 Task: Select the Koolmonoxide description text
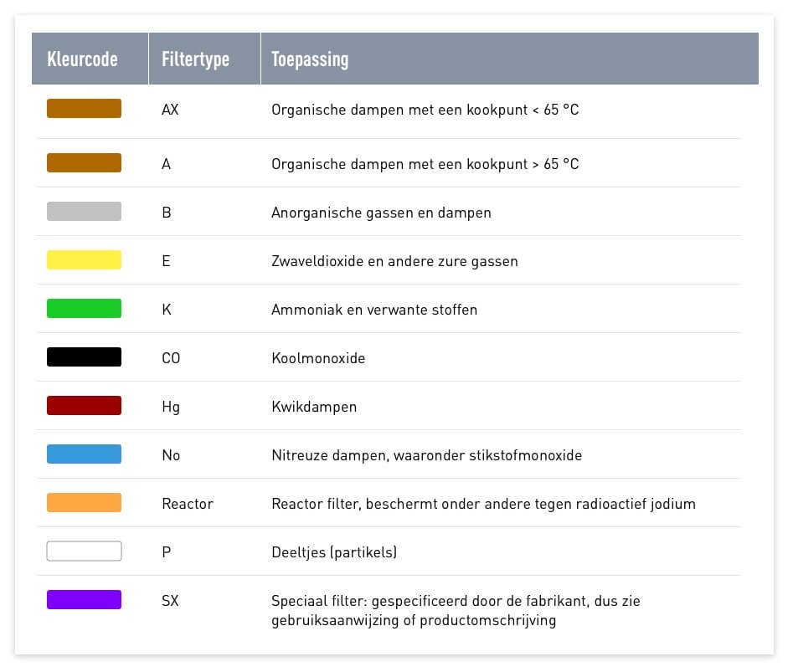pos(318,358)
